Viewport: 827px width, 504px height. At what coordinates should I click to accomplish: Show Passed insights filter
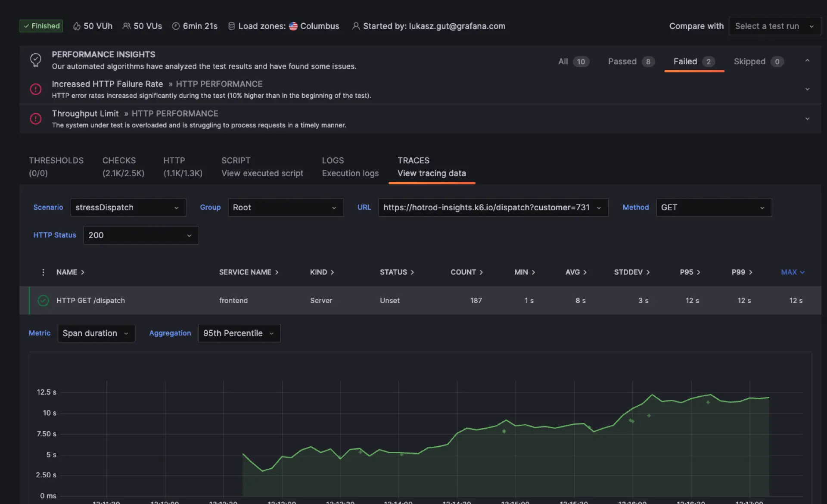[631, 62]
